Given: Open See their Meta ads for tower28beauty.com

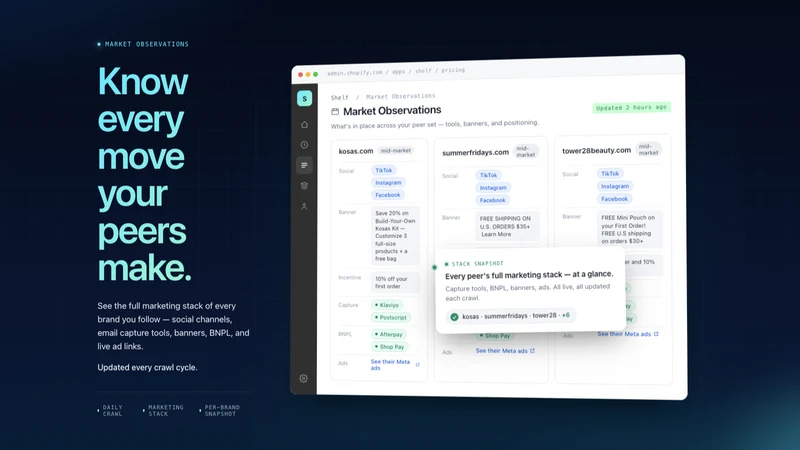Looking at the screenshot, I should pyautogui.click(x=624, y=334).
